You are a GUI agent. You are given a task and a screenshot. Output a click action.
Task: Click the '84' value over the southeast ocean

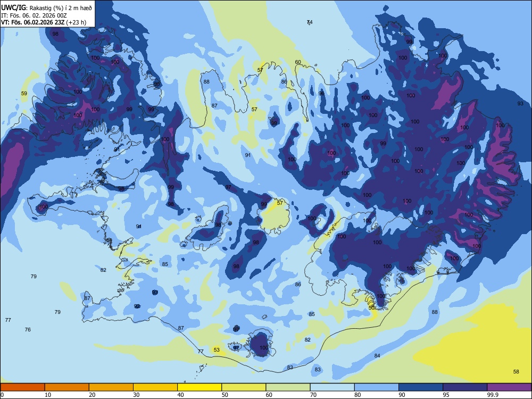click(x=377, y=355)
